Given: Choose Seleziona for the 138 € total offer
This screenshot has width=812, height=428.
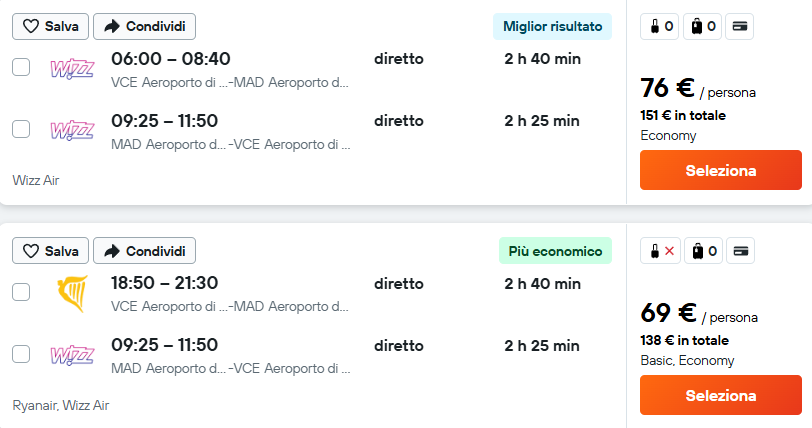Looking at the screenshot, I should tap(721, 395).
